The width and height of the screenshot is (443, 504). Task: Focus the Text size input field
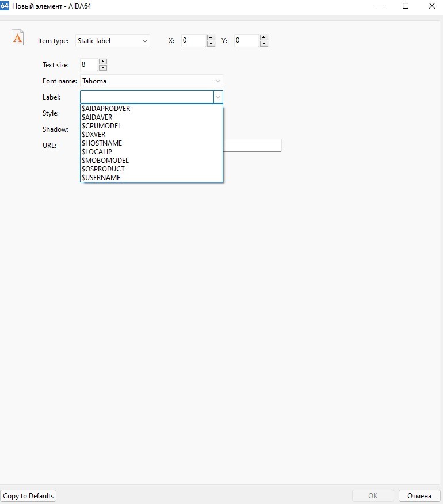(89, 64)
